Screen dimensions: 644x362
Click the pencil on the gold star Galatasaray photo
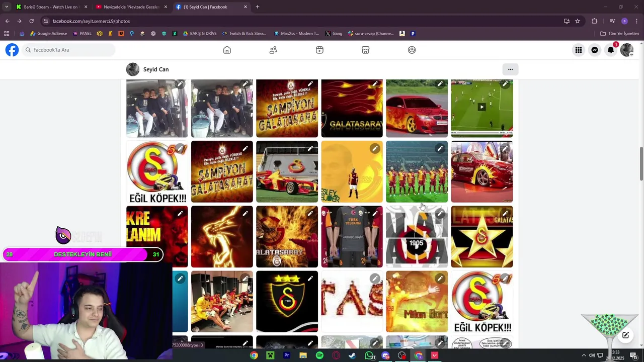pos(505,214)
